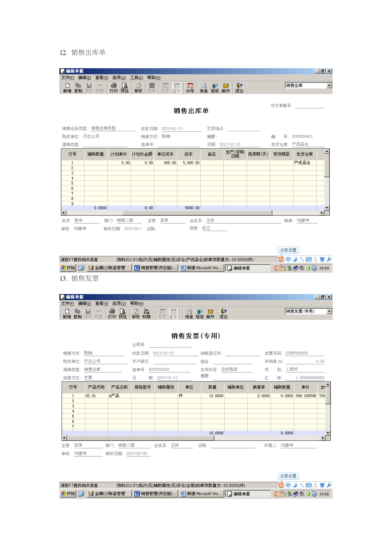Click 保存 icon in the 销售出库单 toolbar
This screenshot has height=554, width=392.
click(89, 88)
